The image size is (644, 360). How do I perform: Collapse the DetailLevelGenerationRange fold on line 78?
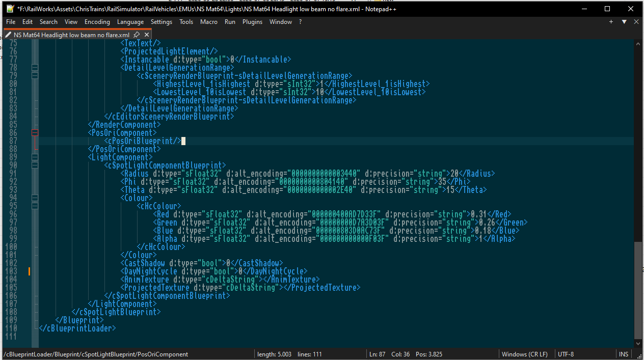tap(35, 67)
